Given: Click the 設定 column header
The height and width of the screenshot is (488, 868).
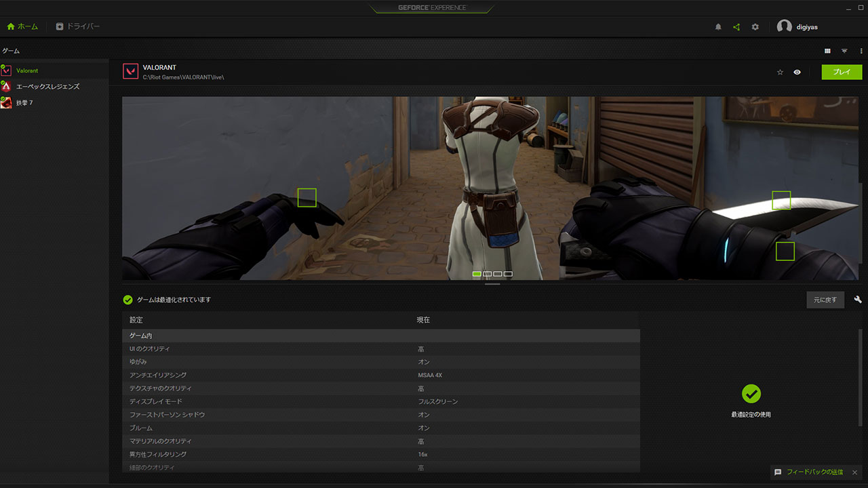Looking at the screenshot, I should tap(136, 320).
